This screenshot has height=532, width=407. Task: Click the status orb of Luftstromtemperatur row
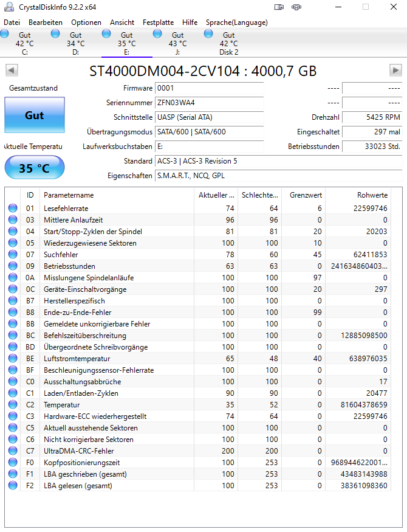pyautogui.click(x=13, y=358)
